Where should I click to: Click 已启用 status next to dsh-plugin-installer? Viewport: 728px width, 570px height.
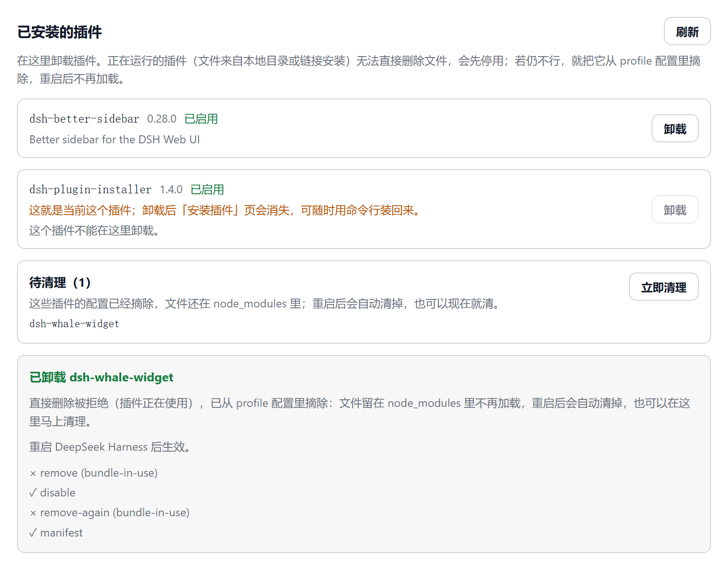pos(207,190)
